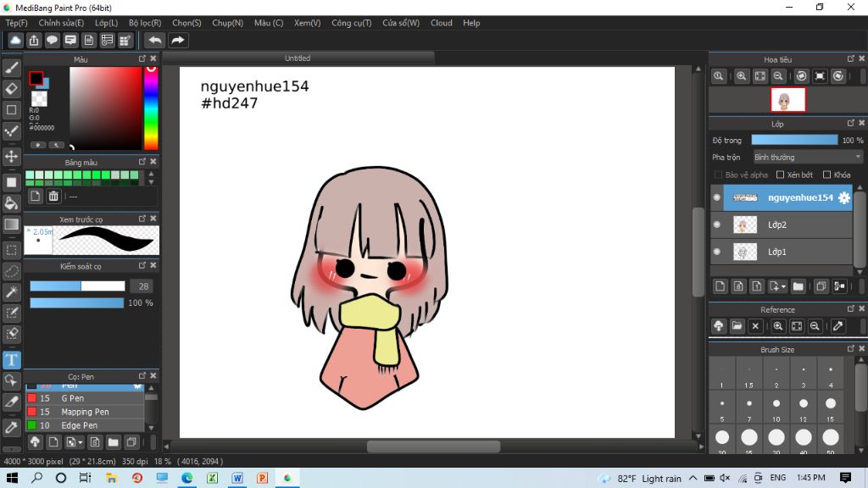The image size is (868, 488).
Task: Select the Move tool
Action: (12, 157)
